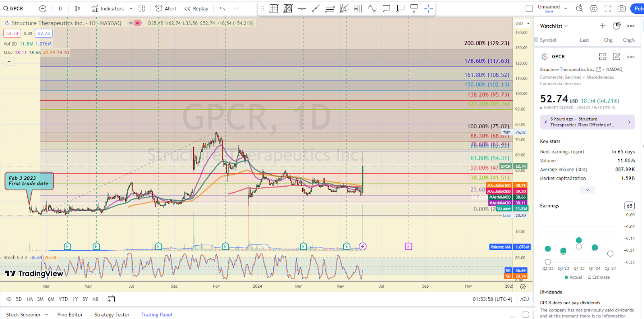Open GPCR details grid view icon

[x=603, y=56]
